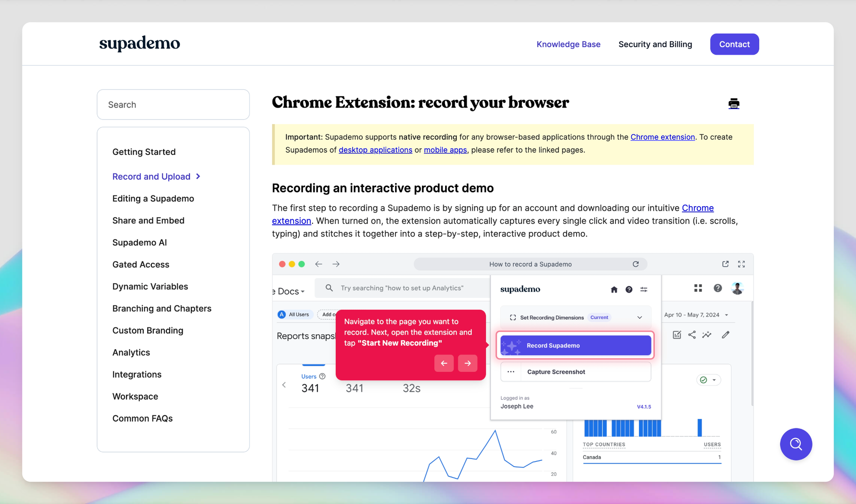This screenshot has width=856, height=504.
Task: Select Workspace in sidebar
Action: 135,396
